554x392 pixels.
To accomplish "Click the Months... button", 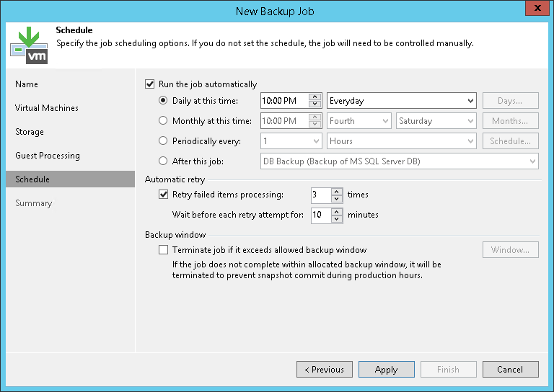I will (510, 120).
